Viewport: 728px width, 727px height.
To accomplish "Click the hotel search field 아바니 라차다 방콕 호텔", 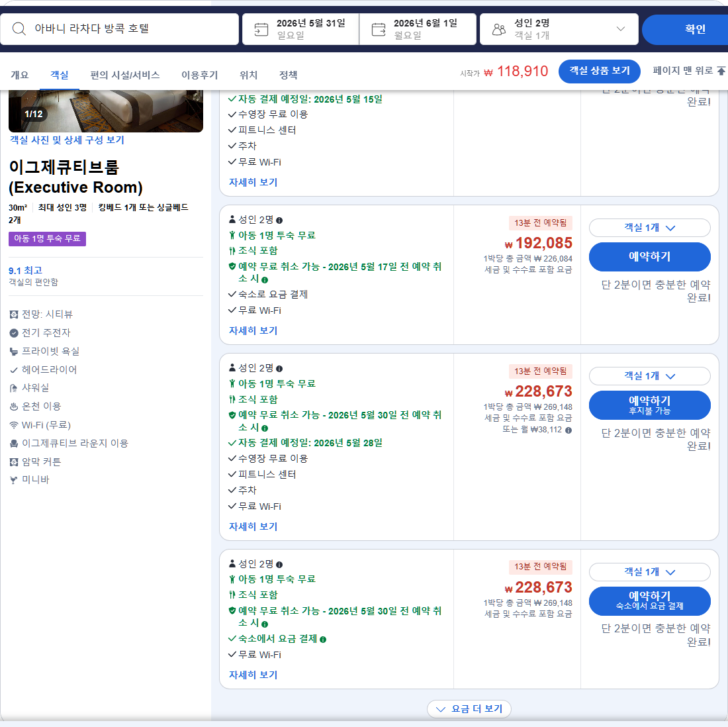I will (x=119, y=28).
